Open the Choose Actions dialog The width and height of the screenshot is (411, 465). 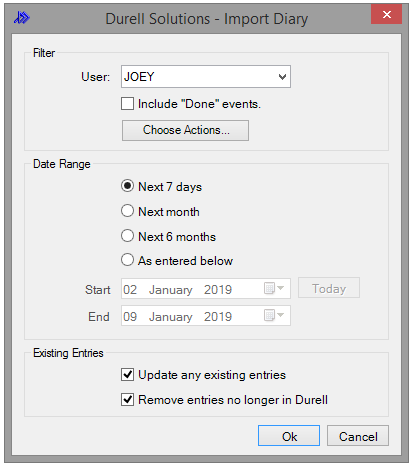coord(185,130)
